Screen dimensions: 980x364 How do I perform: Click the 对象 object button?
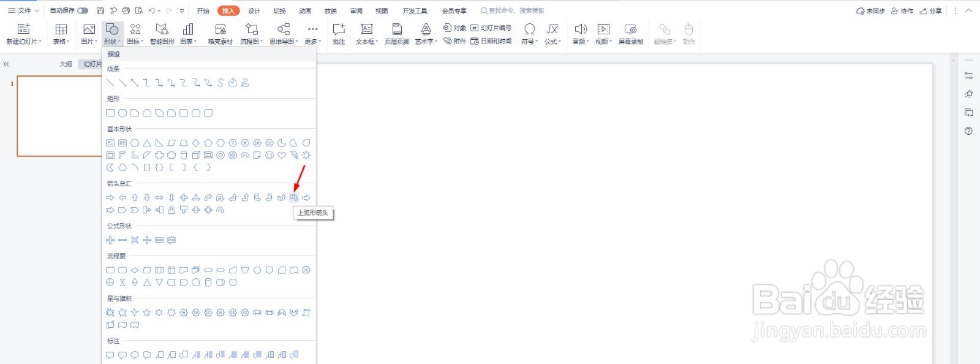point(455,28)
